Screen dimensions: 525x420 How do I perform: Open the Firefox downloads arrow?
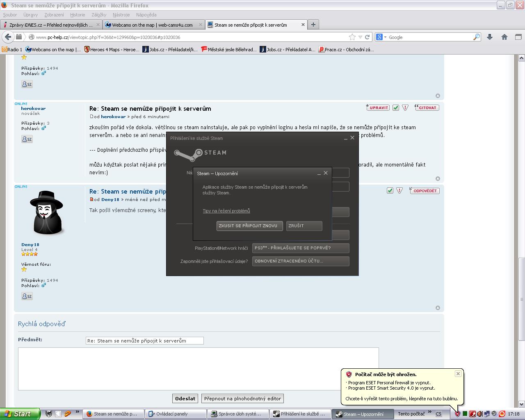pyautogui.click(x=489, y=37)
